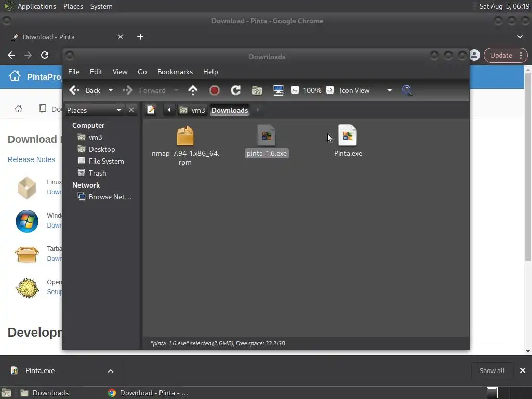Switch to Download - Pinta Chrome taskbar entry
The image size is (532, 399).
[148, 393]
